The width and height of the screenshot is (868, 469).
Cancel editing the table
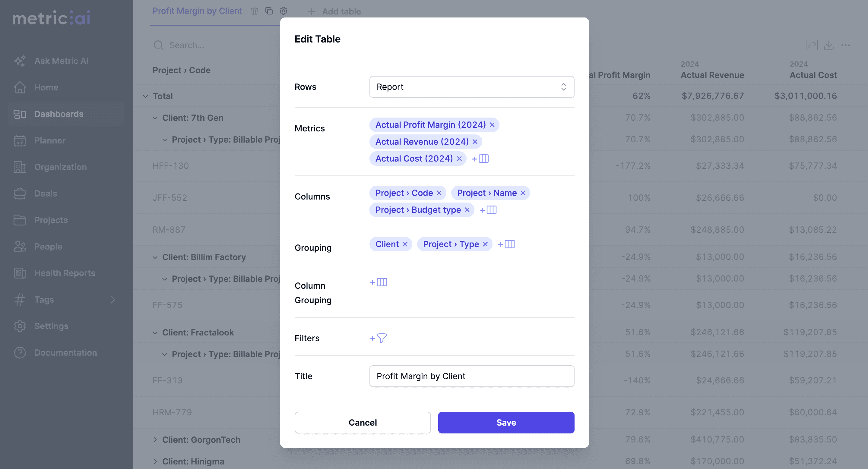[x=362, y=423]
